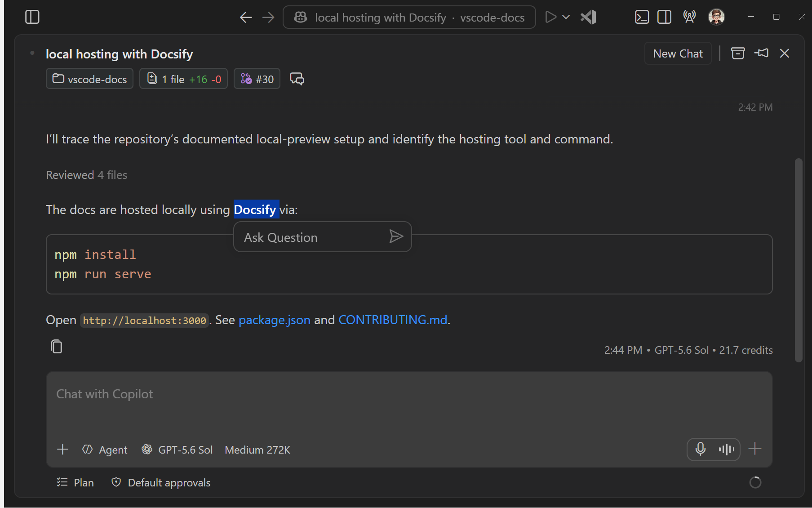Go forward with the right arrow
The image size is (812, 508).
[x=268, y=18]
